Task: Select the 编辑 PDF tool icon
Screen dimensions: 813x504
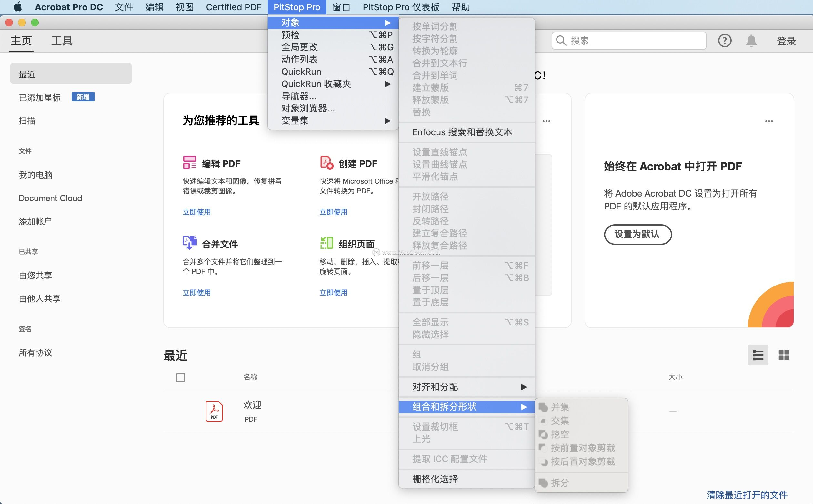Action: pos(189,162)
